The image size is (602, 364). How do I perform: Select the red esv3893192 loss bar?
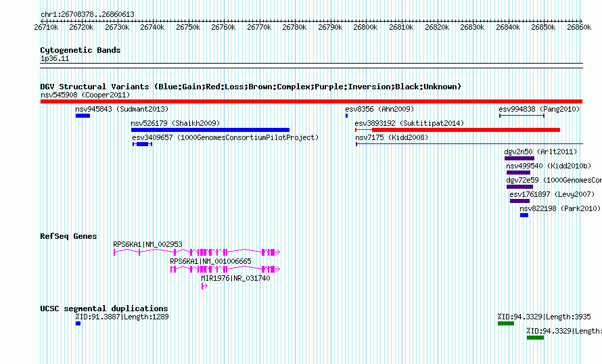458,130
